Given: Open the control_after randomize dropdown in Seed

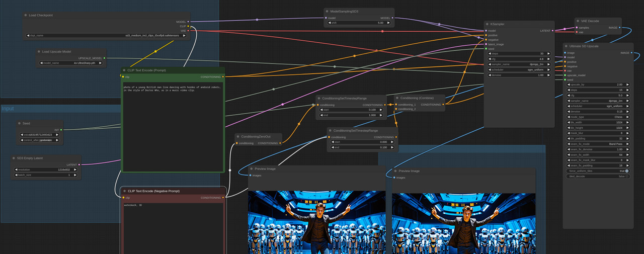Looking at the screenshot, I should point(40,140).
